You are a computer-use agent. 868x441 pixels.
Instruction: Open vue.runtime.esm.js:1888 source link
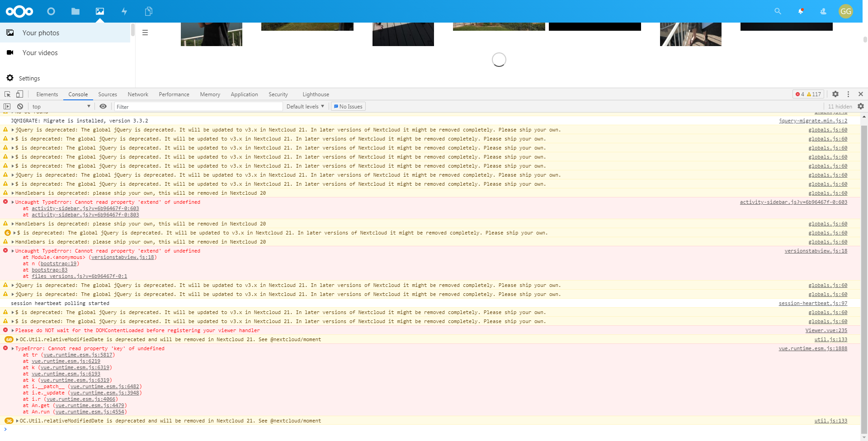(x=813, y=348)
